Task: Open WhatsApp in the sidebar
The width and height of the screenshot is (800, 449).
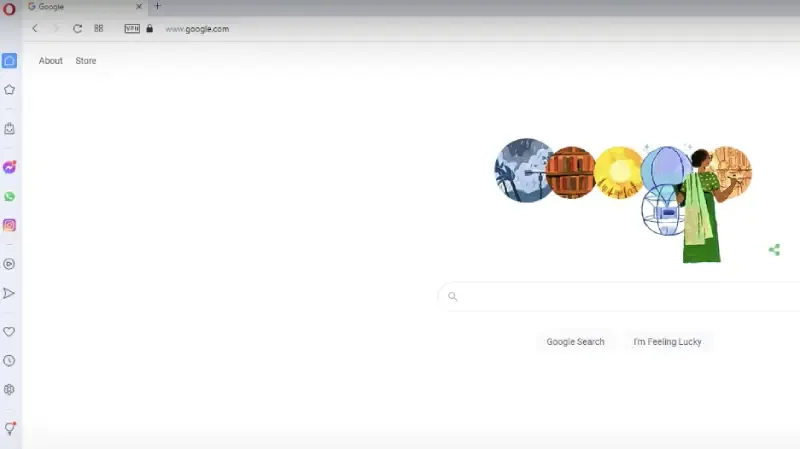Action: tap(9, 196)
